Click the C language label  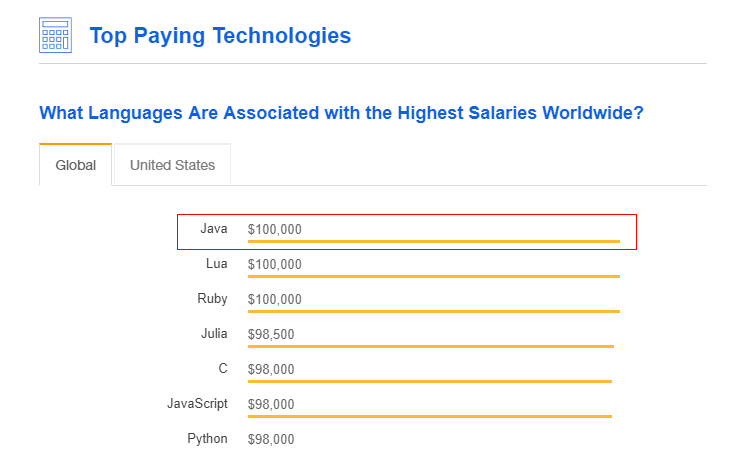click(223, 369)
